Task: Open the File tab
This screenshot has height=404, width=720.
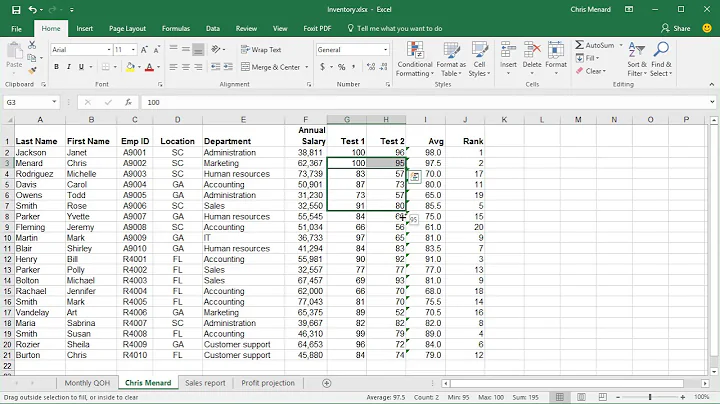Action: pyautogui.click(x=17, y=28)
